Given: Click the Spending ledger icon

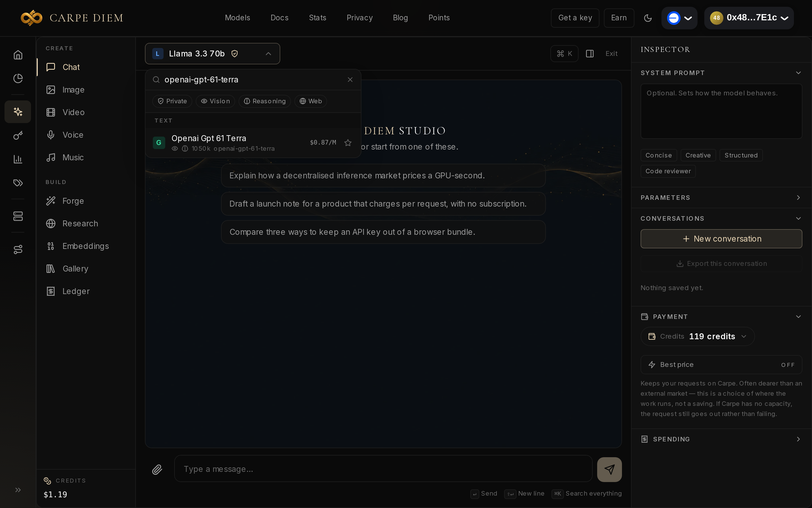Looking at the screenshot, I should (644, 439).
